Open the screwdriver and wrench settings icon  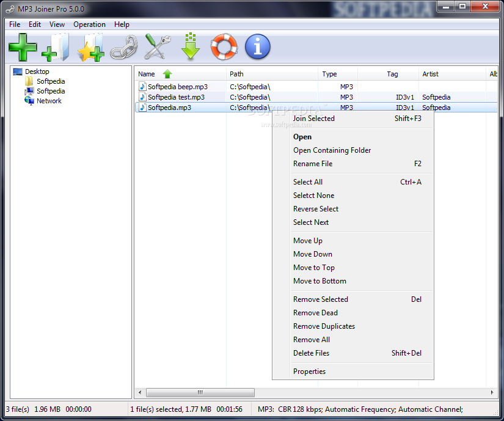coord(158,46)
